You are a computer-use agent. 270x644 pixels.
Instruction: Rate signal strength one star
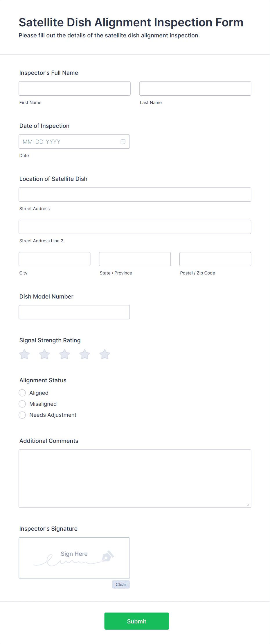click(24, 354)
